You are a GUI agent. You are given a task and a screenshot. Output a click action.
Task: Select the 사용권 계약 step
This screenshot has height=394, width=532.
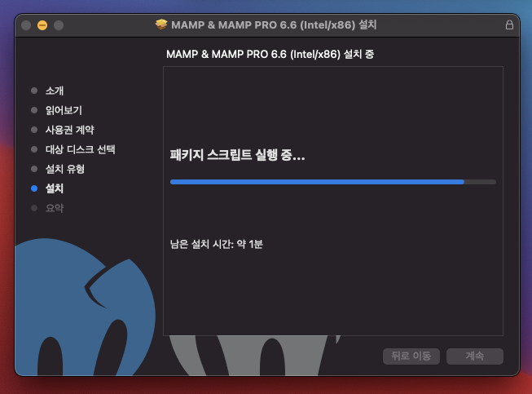pyautogui.click(x=70, y=130)
